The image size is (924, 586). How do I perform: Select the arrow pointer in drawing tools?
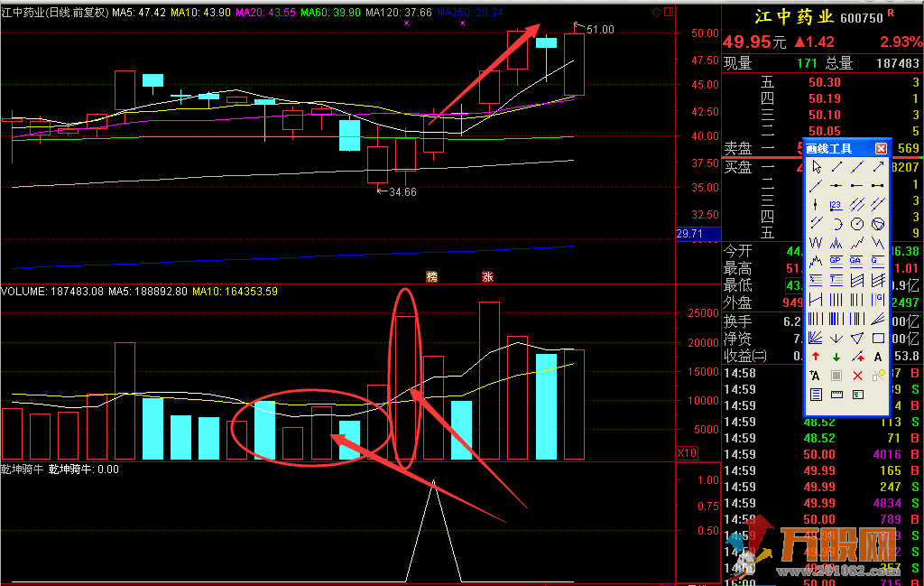816,167
